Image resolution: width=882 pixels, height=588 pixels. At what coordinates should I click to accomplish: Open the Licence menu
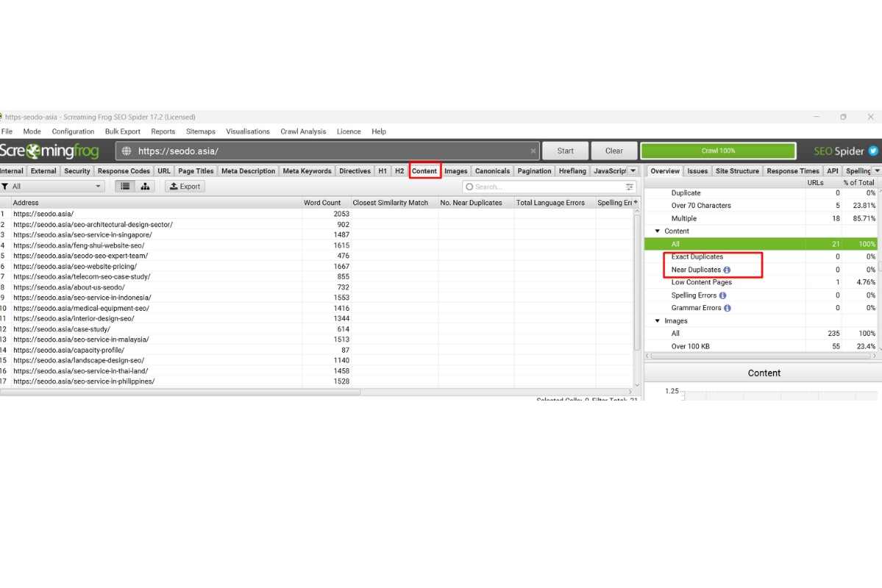349,132
